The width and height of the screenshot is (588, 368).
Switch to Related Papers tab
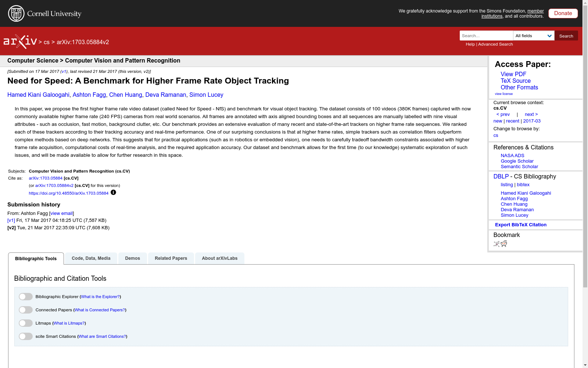click(171, 258)
